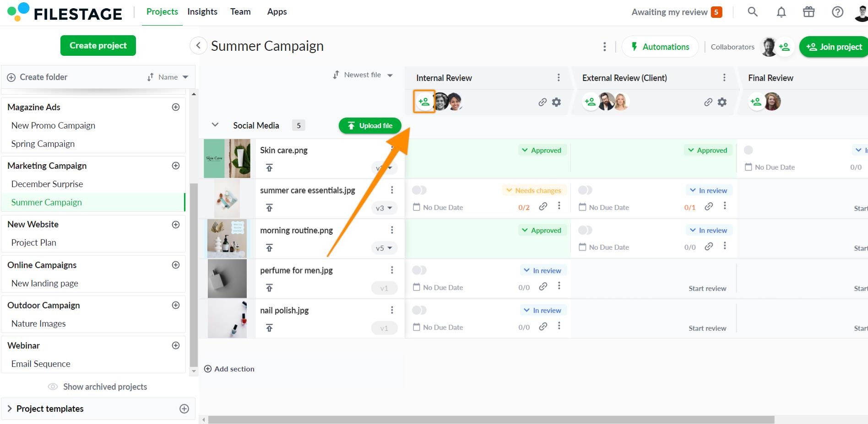Open the Automations button

pyautogui.click(x=660, y=47)
